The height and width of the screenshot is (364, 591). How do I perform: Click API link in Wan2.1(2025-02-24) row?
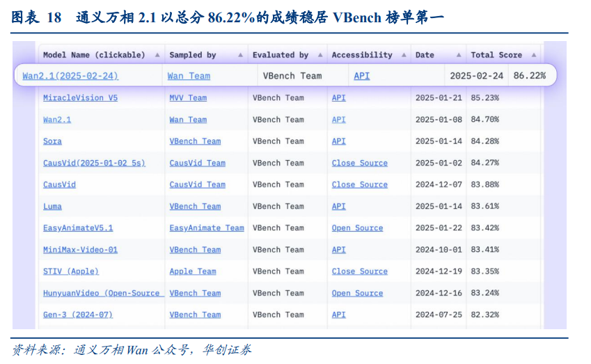point(362,76)
